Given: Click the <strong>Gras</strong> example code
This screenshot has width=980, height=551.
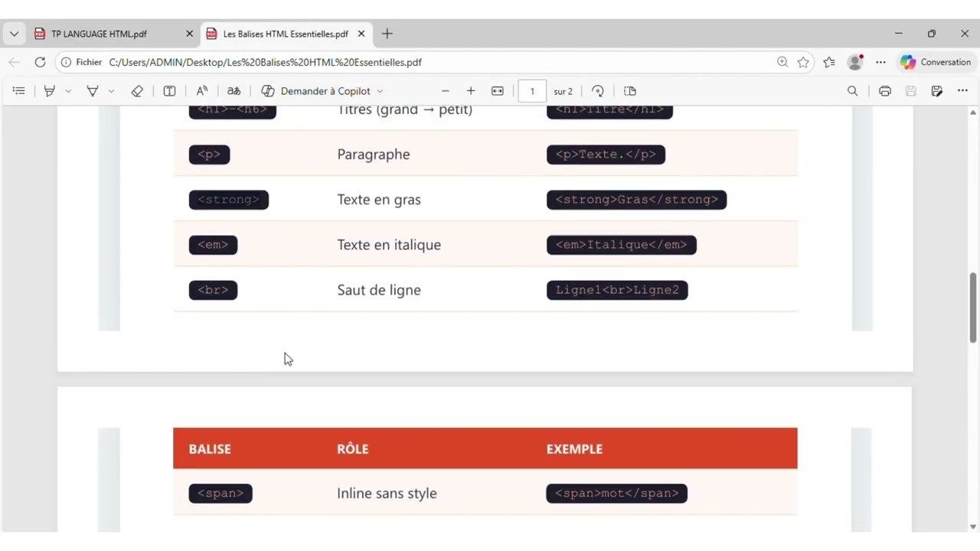Looking at the screenshot, I should [x=636, y=199].
